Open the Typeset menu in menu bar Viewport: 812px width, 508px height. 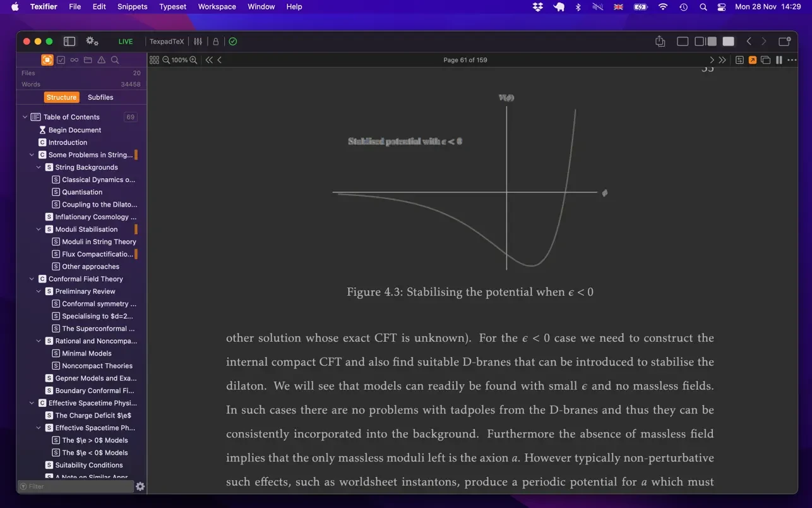tap(172, 6)
